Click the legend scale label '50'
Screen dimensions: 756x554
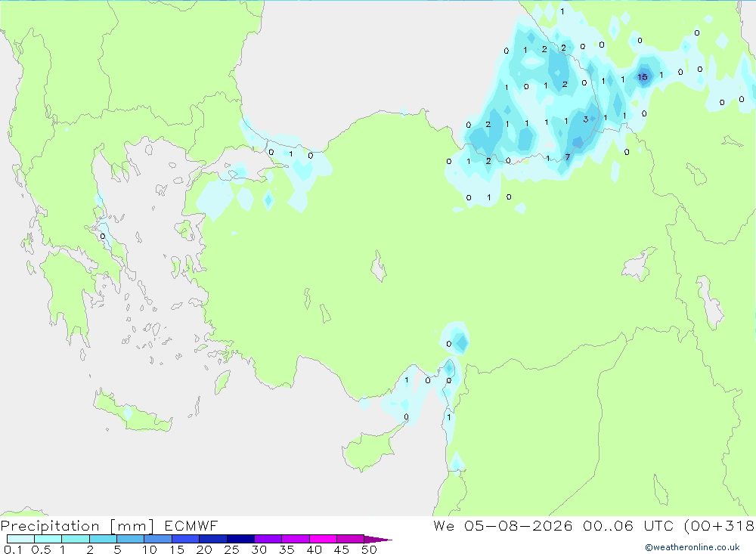click(x=369, y=549)
